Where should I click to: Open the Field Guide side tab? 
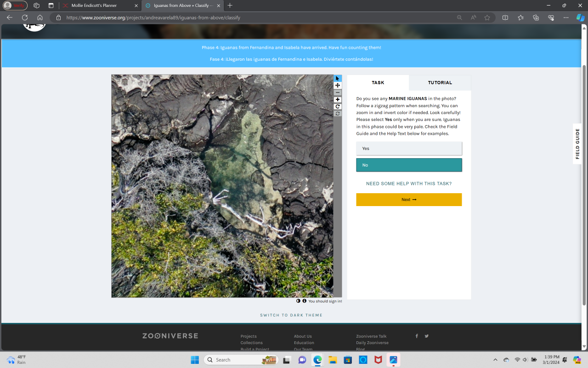click(577, 144)
